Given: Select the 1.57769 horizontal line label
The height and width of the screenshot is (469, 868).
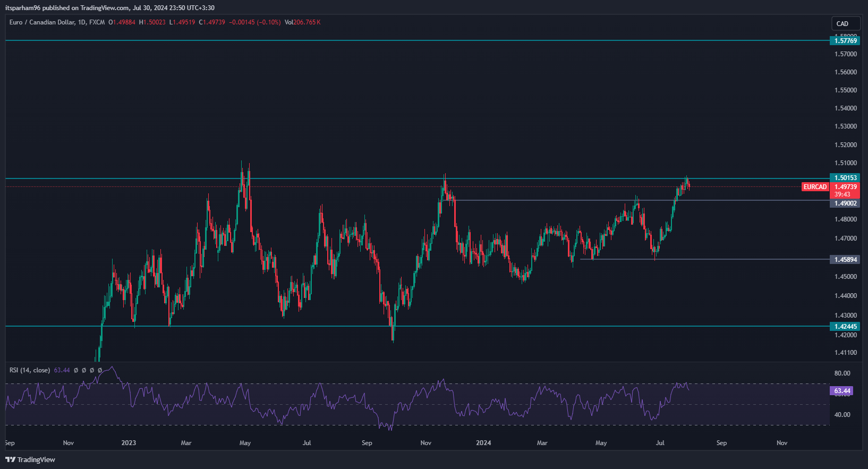Looking at the screenshot, I should [x=845, y=40].
